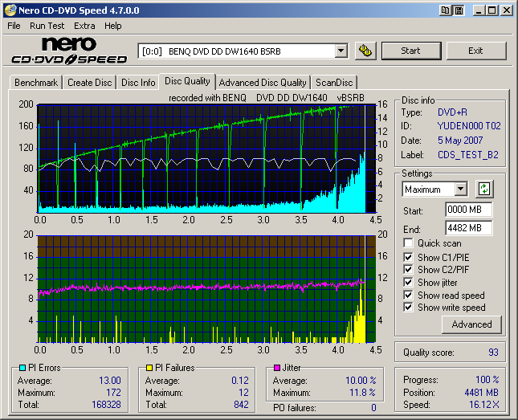Viewport: 518px width, 420px height.
Task: Toggle the Show jitter checkbox
Action: [408, 282]
